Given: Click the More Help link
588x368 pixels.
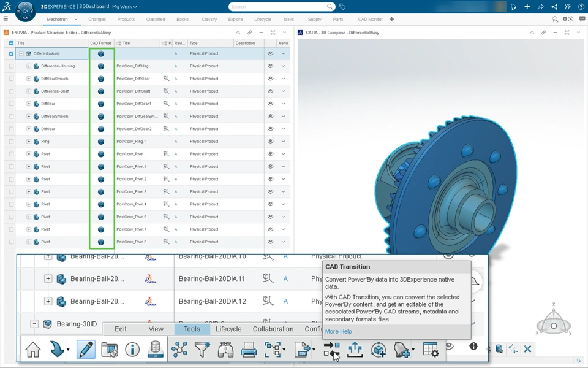Looking at the screenshot, I should [338, 331].
